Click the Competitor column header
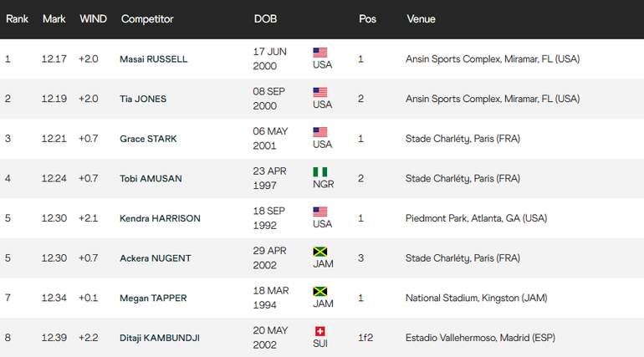The width and height of the screenshot is (644, 357). coord(147,18)
